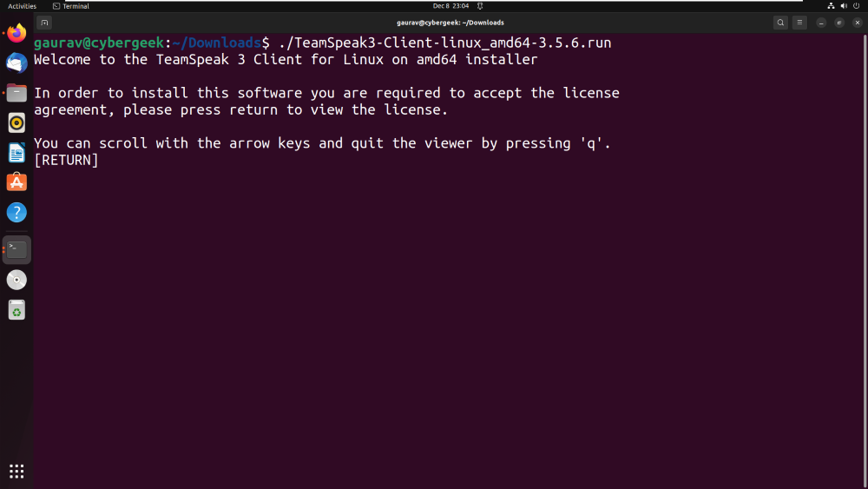This screenshot has width=868, height=489.
Task: Open Firefox from the dock
Action: tap(16, 34)
